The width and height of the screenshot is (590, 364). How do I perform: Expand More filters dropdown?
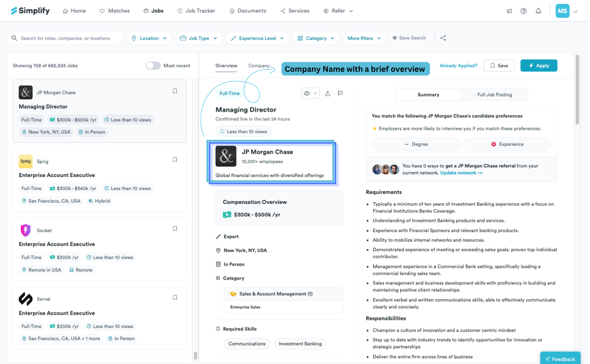click(x=365, y=38)
